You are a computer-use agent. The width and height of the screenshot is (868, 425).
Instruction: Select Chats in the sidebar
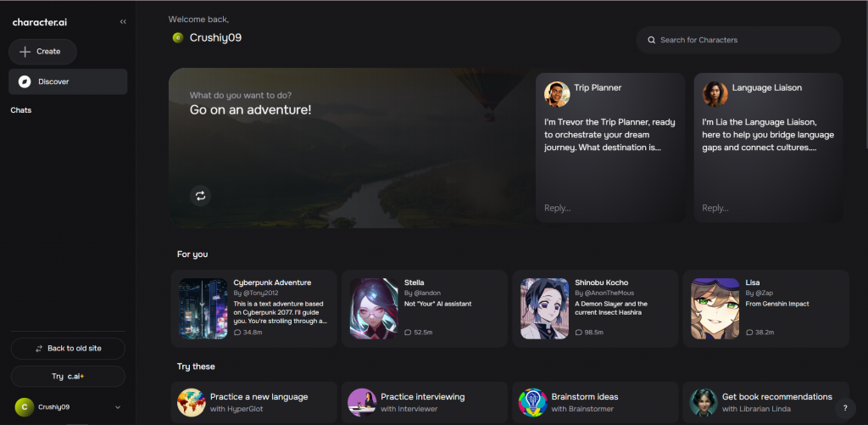(x=21, y=110)
